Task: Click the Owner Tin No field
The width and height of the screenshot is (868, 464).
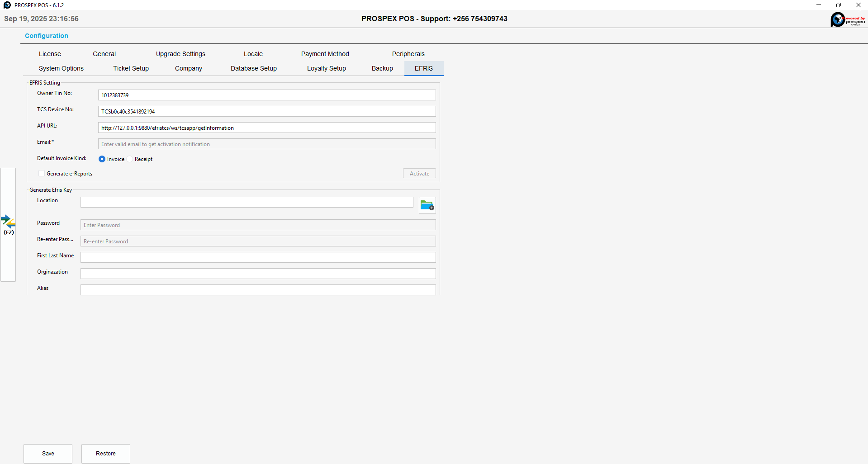Action: click(x=267, y=95)
